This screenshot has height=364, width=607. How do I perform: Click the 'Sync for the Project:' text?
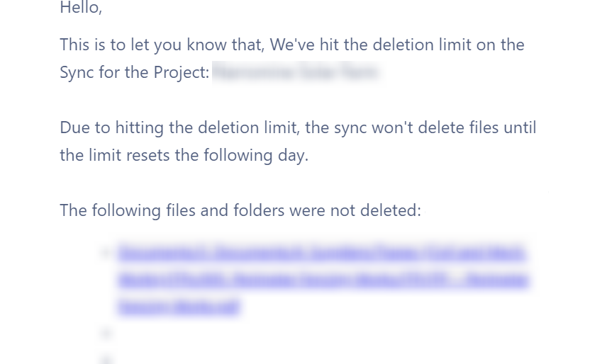pyautogui.click(x=135, y=72)
